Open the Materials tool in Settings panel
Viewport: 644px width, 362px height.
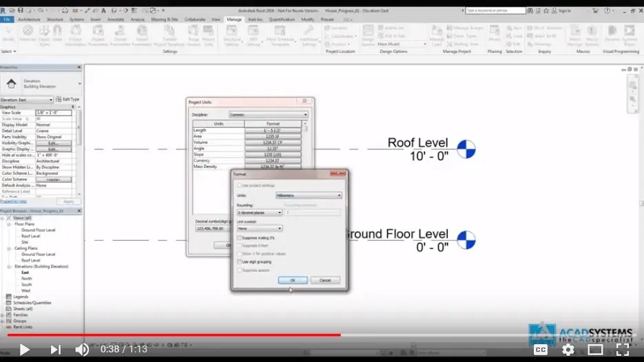pyautogui.click(x=28, y=34)
